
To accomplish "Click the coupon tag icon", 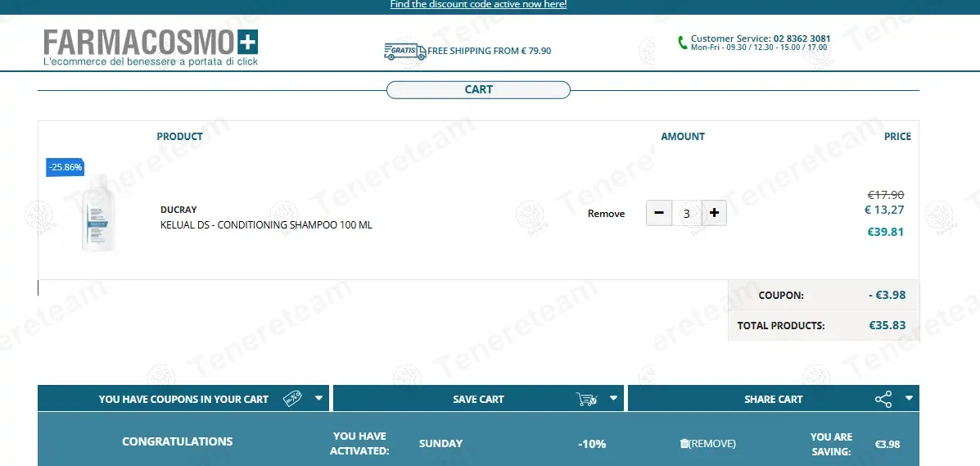I will click(292, 399).
